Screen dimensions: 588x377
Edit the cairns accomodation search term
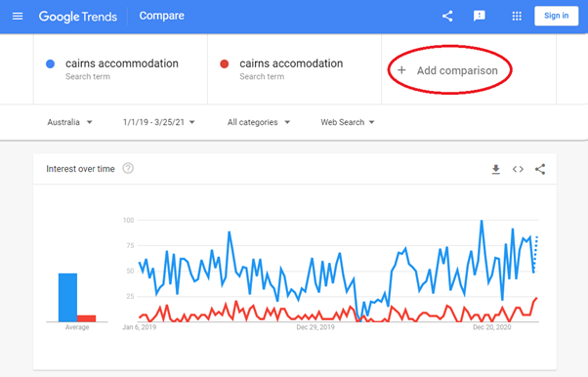(291, 63)
